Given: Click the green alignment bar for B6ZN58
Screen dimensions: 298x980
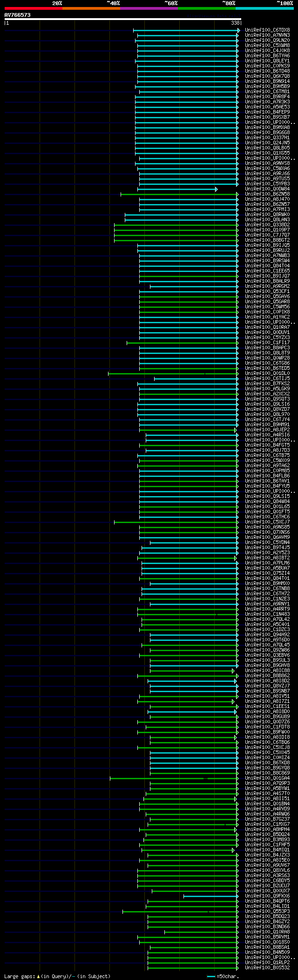Looking at the screenshot, I should pyautogui.click(x=179, y=194).
